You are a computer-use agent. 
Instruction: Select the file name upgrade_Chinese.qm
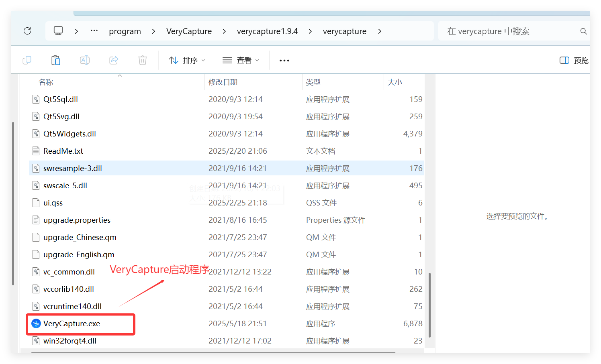point(80,237)
